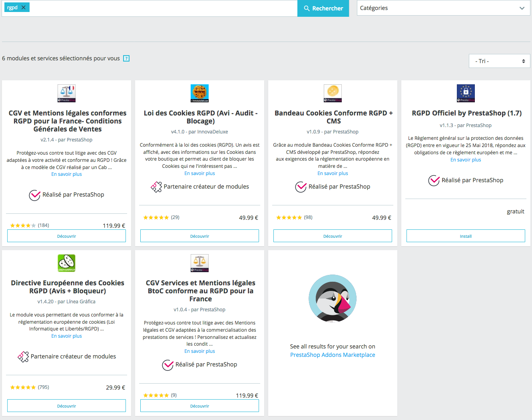Viewport: 532px width, 420px height.
Task: Click the title RGPD Officiel by PrestaShop (1.7)
Action: click(467, 113)
